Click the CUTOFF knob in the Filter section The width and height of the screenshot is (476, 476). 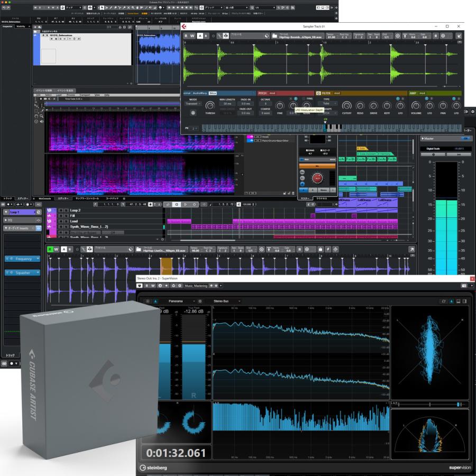[x=346, y=105]
